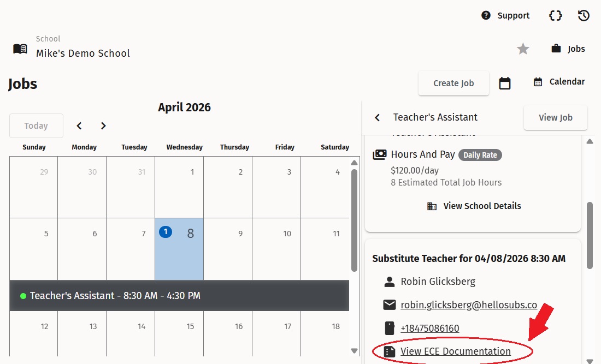The image size is (601, 364).
Task: Click the Create Job button
Action: tap(453, 83)
